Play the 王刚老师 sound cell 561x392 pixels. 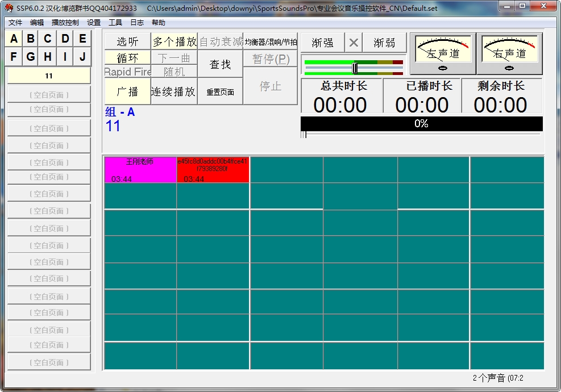tap(140, 170)
